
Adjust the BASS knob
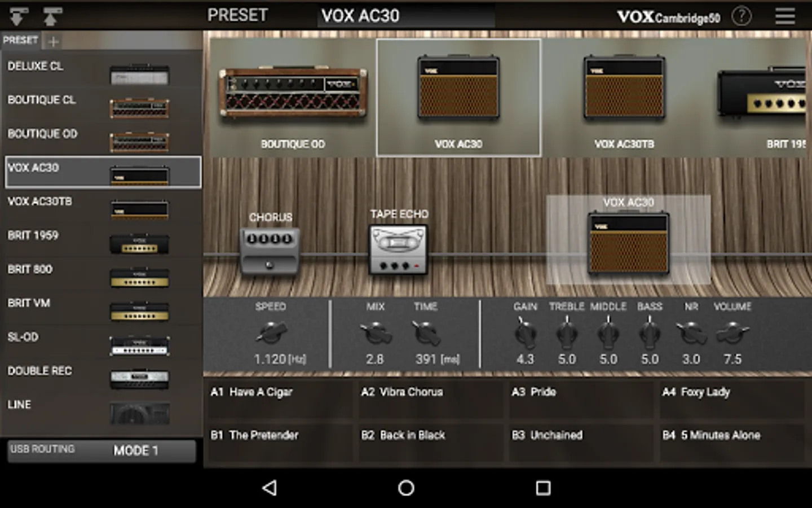tap(650, 333)
